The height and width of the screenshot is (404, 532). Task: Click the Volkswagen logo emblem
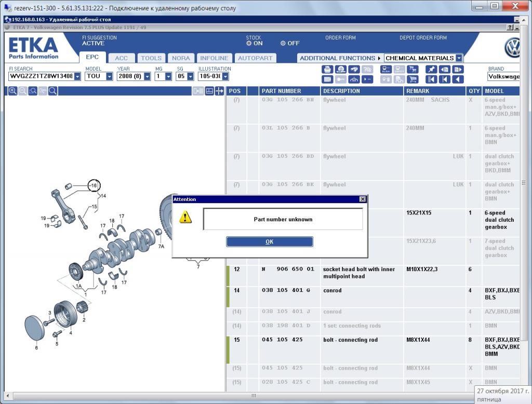pos(513,48)
